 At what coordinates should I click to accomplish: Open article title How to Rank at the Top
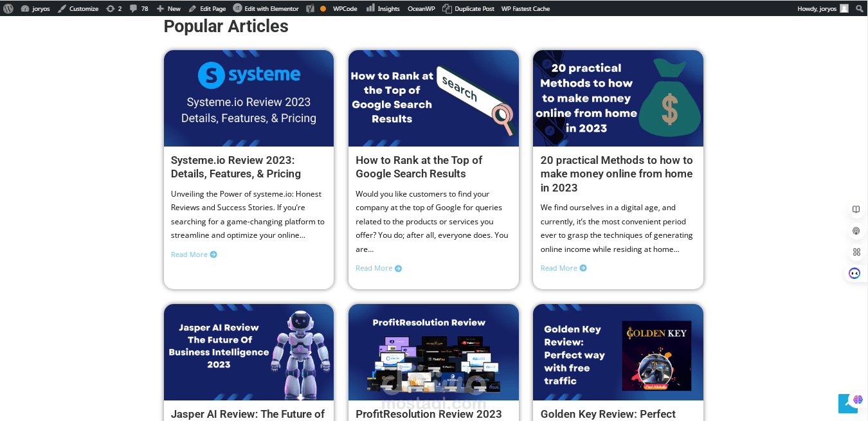click(419, 167)
